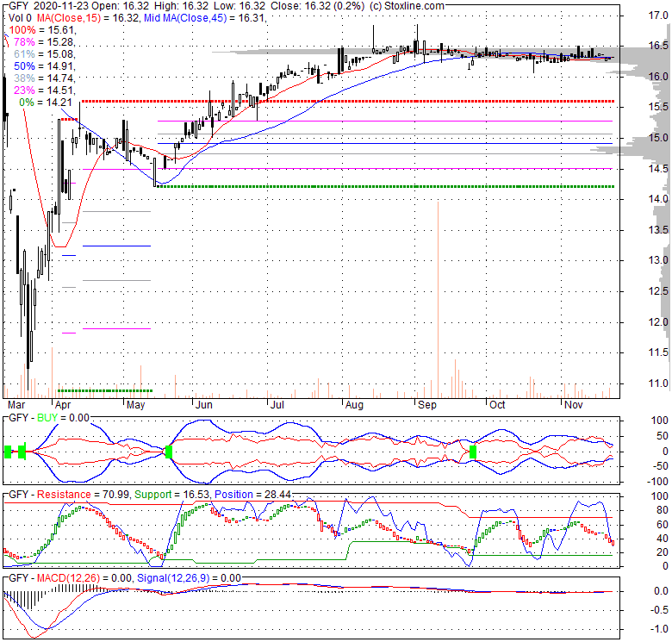
Task: Click the green buy signal marker in late September
Action: 473,452
